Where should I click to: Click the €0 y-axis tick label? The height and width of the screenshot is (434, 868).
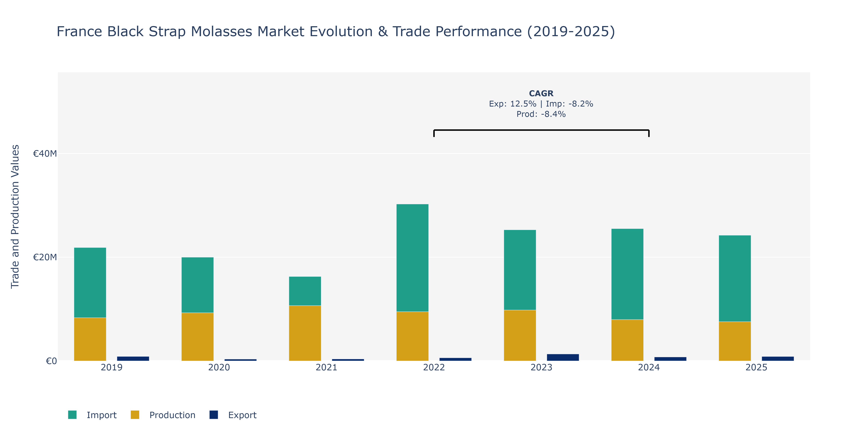[x=51, y=361]
